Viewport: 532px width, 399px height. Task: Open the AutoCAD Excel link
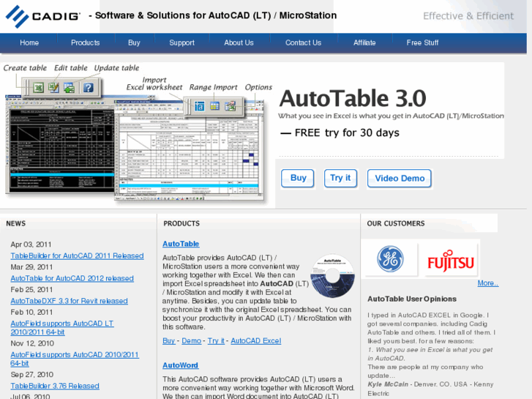pyautogui.click(x=256, y=340)
